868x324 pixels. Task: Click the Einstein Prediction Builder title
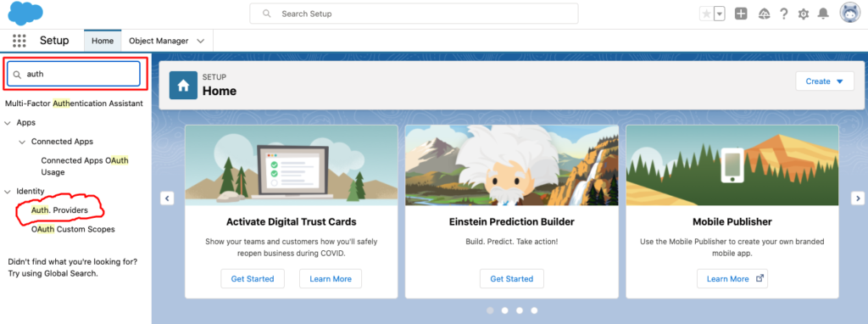click(x=511, y=221)
